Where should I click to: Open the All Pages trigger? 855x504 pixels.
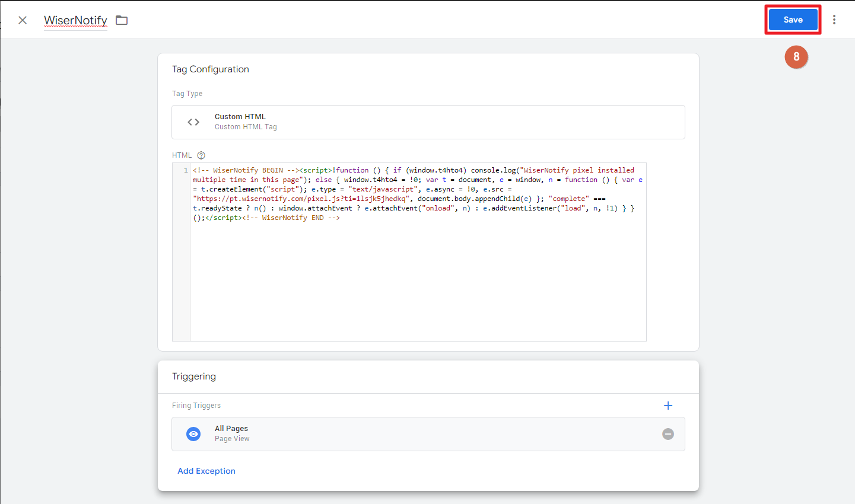[x=428, y=434]
